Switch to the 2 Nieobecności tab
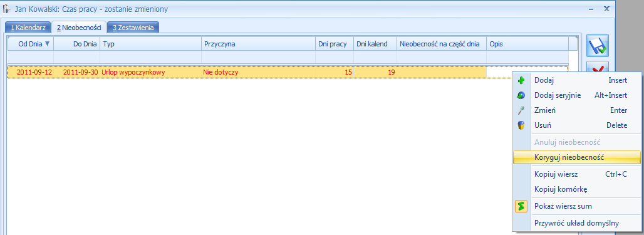Viewport: 644px width, 235px height. point(79,28)
